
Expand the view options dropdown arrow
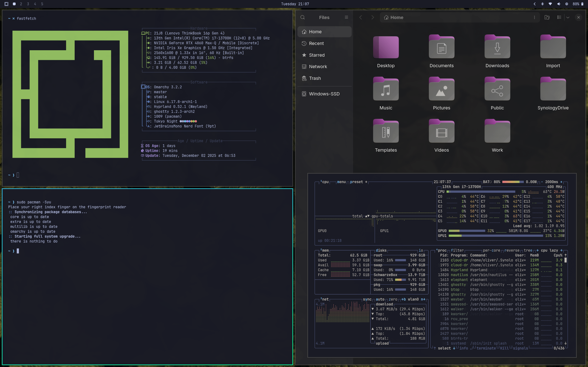[x=568, y=17]
